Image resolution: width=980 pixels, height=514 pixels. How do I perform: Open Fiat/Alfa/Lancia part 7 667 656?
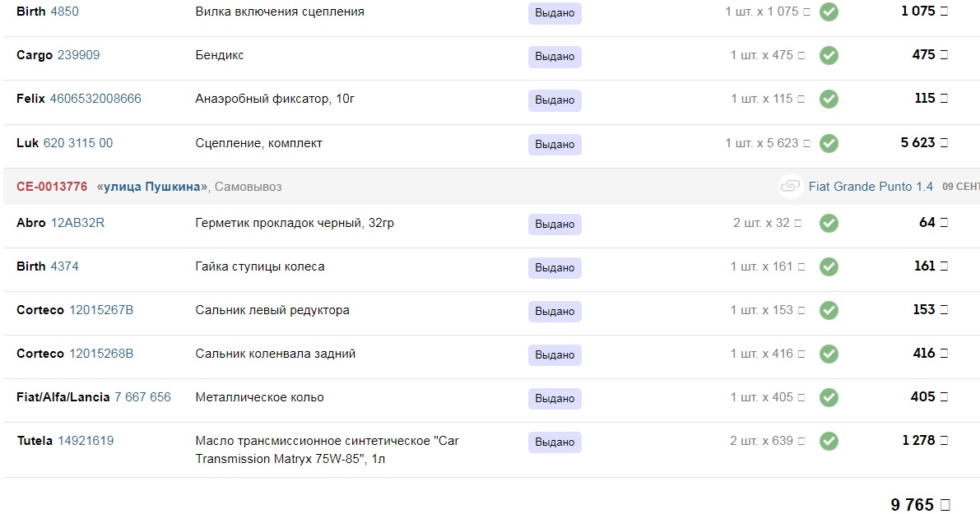tap(142, 397)
